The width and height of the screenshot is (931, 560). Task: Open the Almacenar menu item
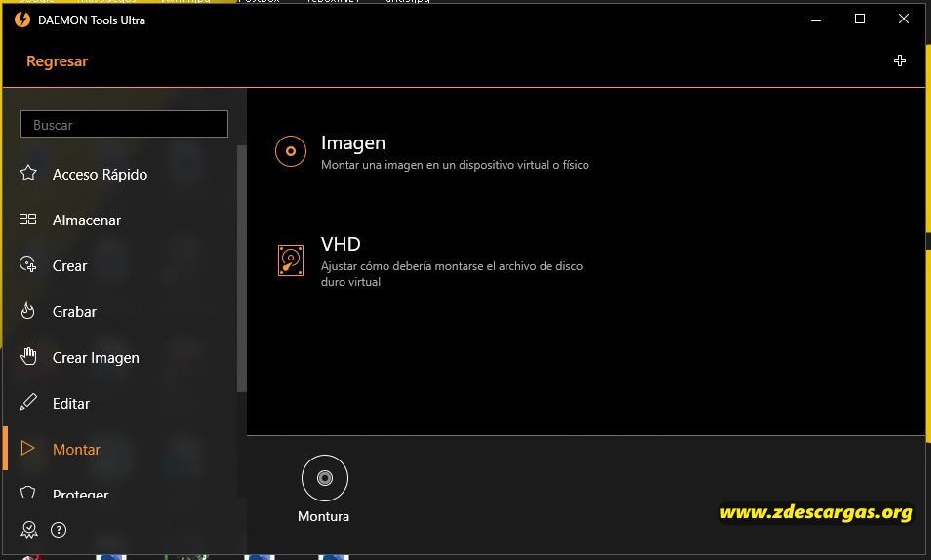point(87,220)
